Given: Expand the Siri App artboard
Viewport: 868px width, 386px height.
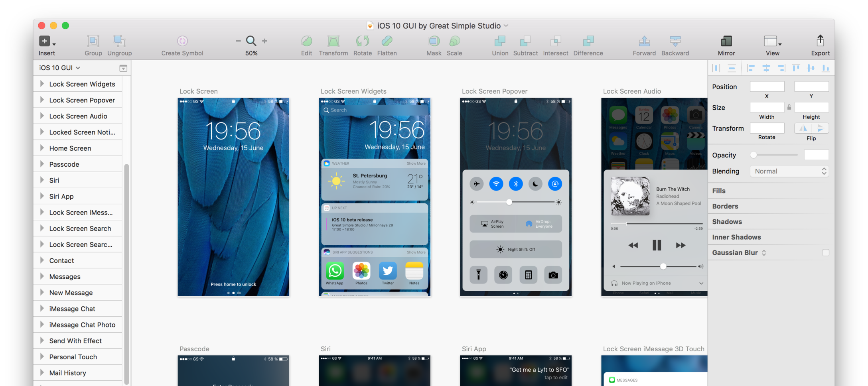Looking at the screenshot, I should pos(42,196).
